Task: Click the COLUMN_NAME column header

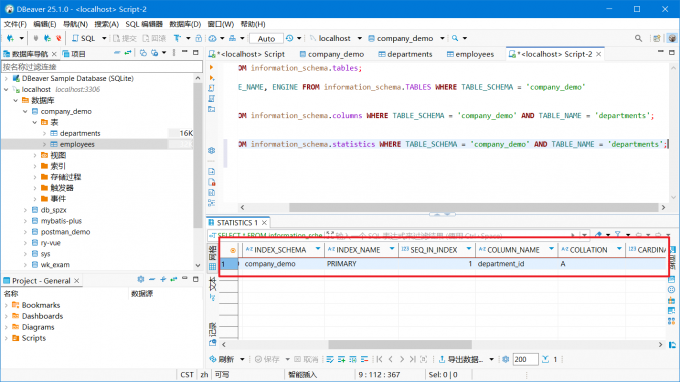Action: pos(513,250)
